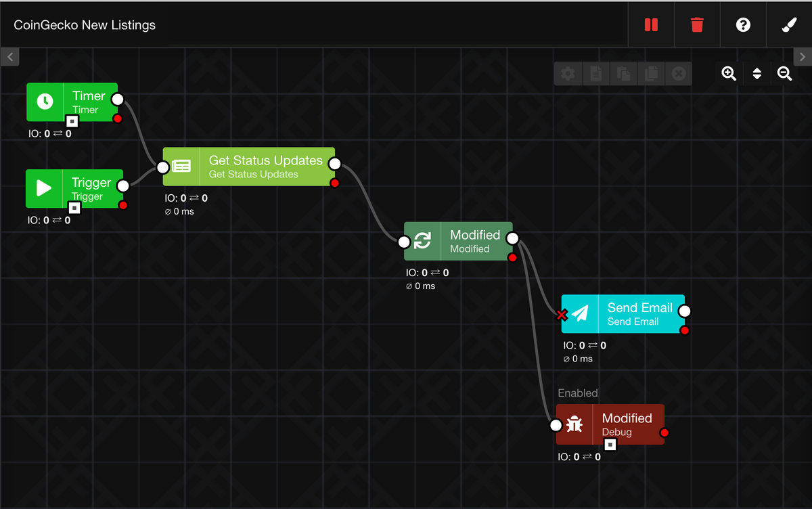Screen dimensions: 812x509
Task: Click the greyed-out circle X remove icon
Action: pos(679,74)
